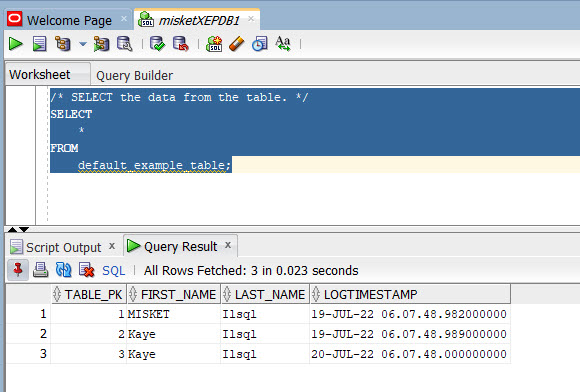Switch to the Query Builder tab

134,75
